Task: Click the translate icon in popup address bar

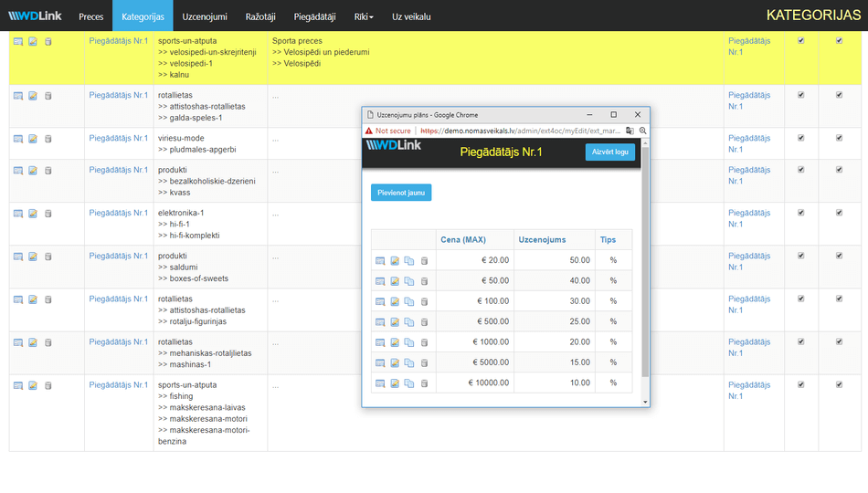Action: 630,131
